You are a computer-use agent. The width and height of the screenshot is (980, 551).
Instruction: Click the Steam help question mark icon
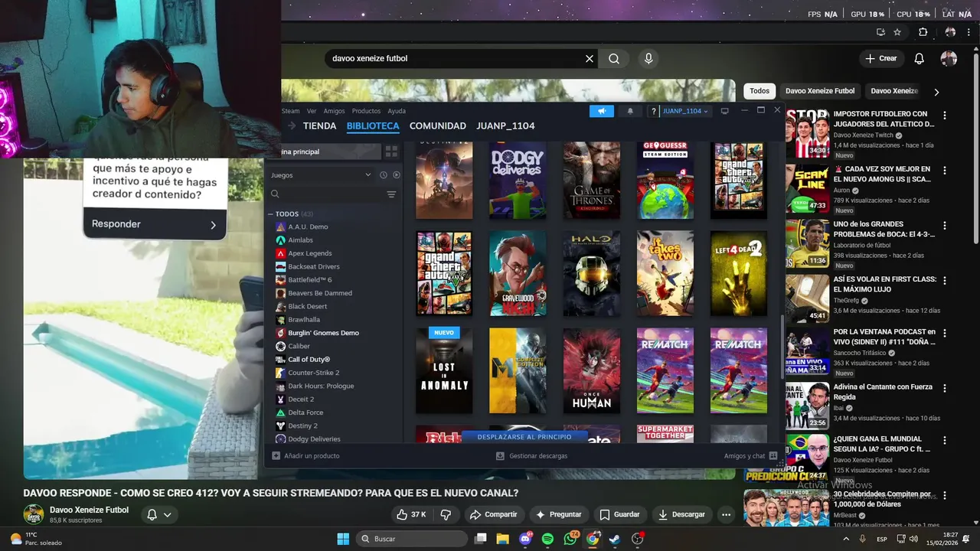pyautogui.click(x=653, y=111)
